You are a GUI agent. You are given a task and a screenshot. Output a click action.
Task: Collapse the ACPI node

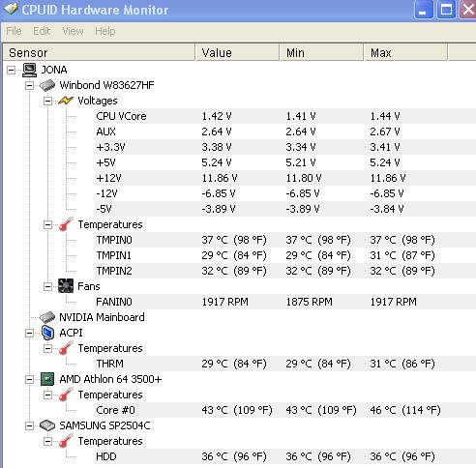point(29,333)
